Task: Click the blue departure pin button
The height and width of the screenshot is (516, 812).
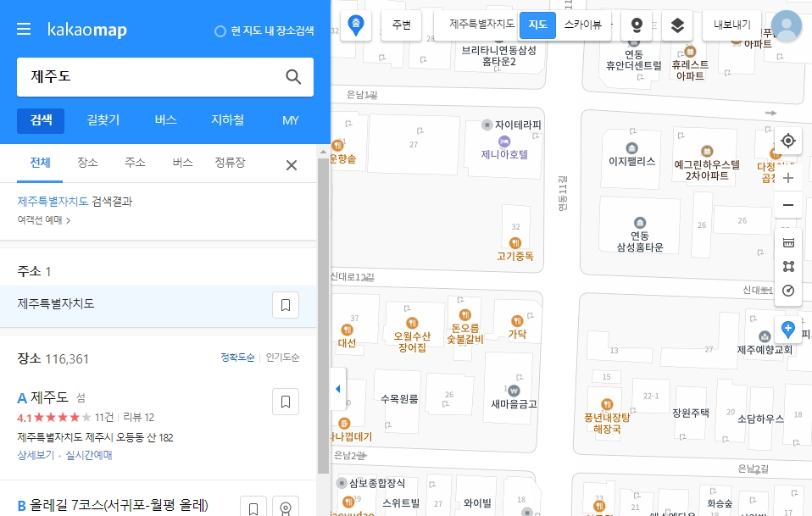Action: coord(356,25)
